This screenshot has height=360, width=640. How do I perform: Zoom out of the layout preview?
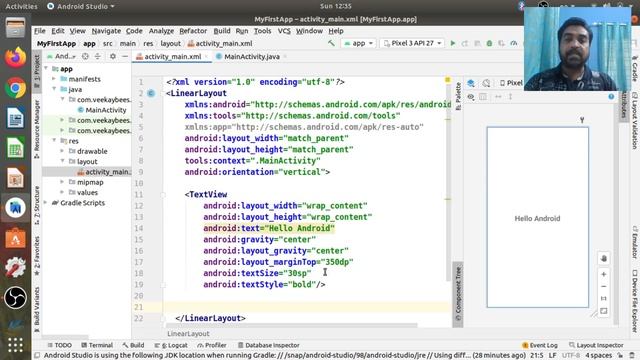[x=604, y=287]
